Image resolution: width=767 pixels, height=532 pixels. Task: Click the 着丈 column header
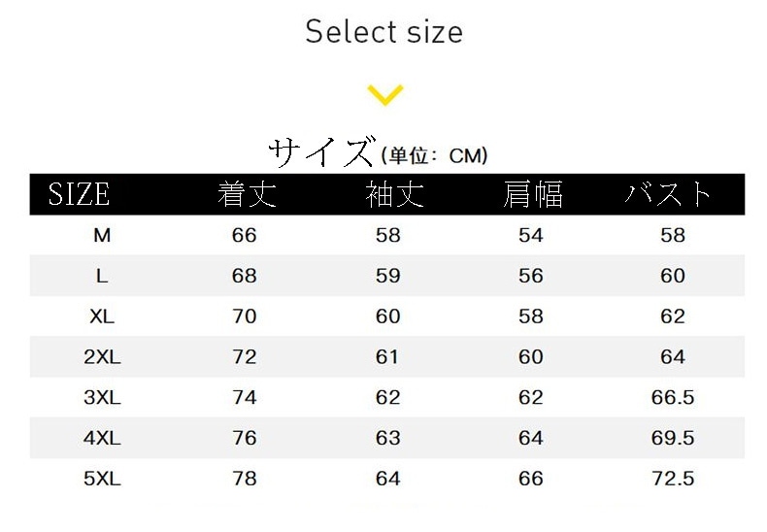(247, 194)
